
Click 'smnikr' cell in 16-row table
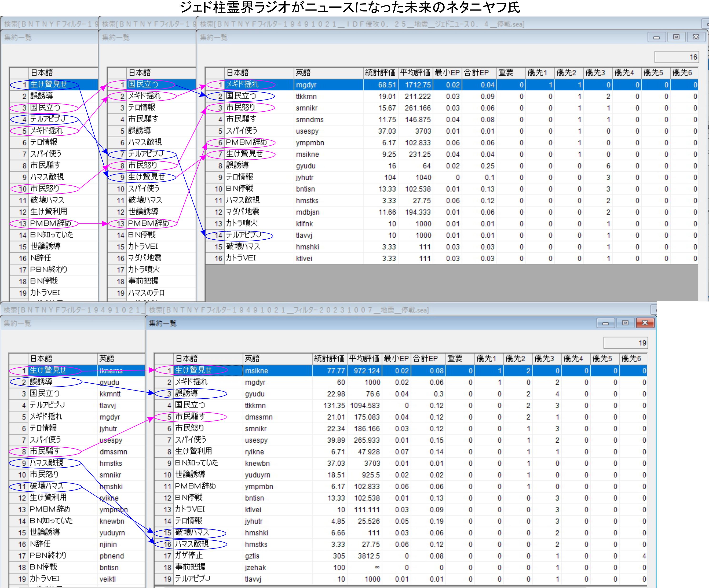328,108
